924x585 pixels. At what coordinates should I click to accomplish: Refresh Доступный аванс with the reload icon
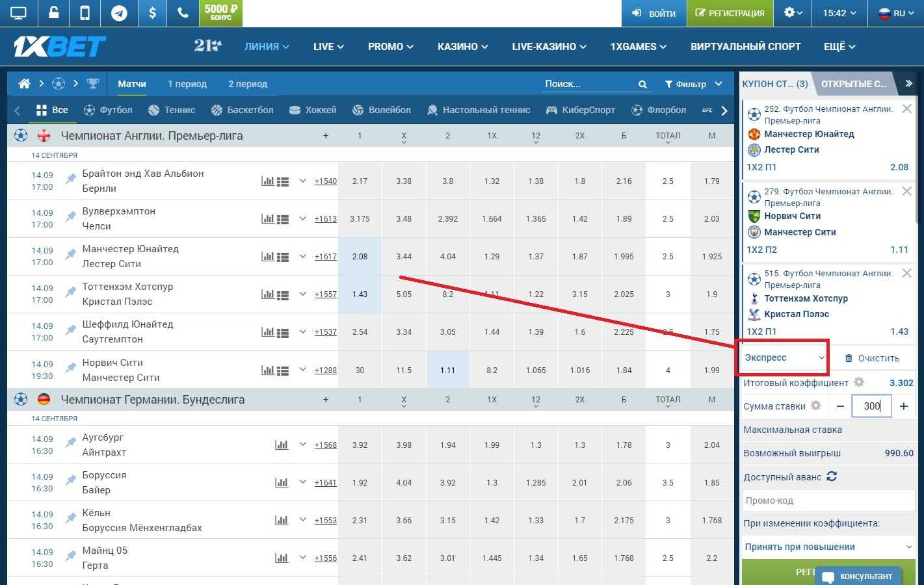pyautogui.click(x=832, y=476)
